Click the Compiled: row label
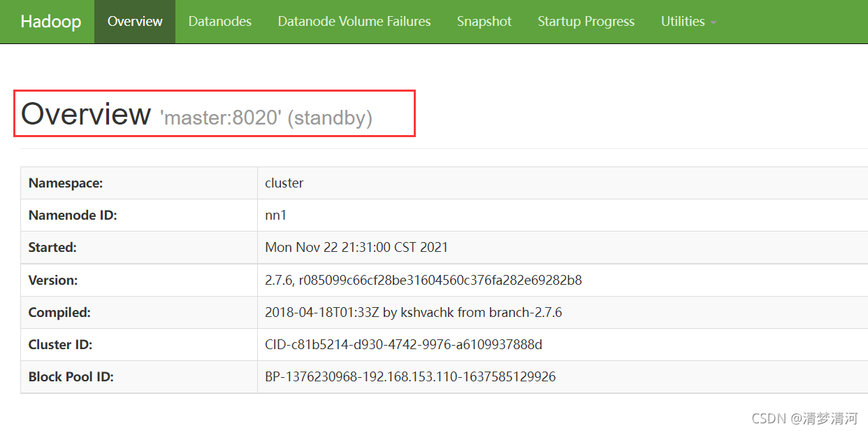The image size is (868, 431). pyautogui.click(x=59, y=312)
